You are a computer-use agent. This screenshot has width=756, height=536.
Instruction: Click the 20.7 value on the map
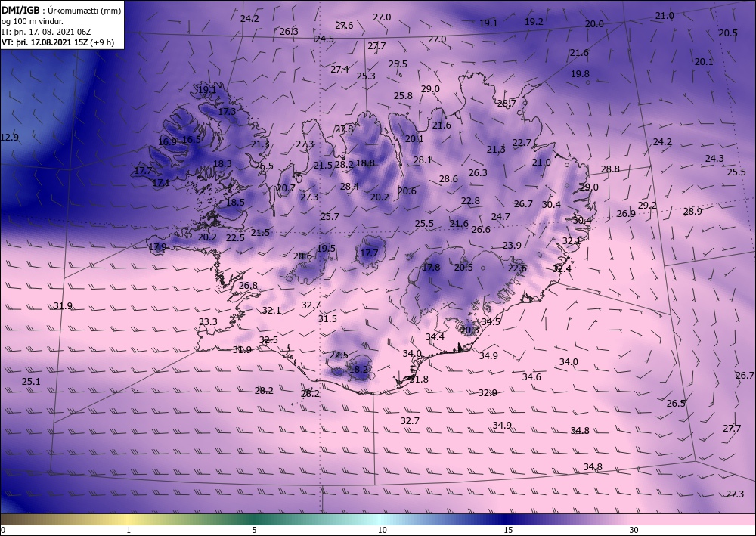point(286,188)
